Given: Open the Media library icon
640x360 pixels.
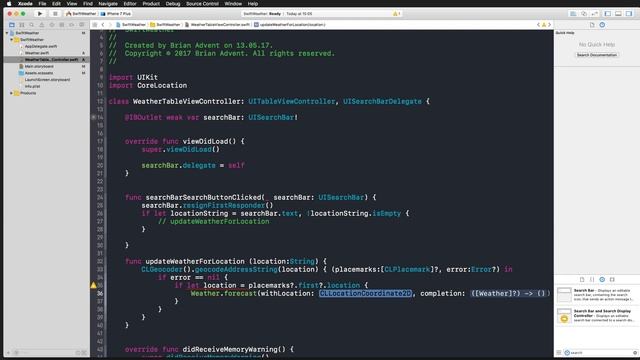Looking at the screenshot, I should (612, 280).
